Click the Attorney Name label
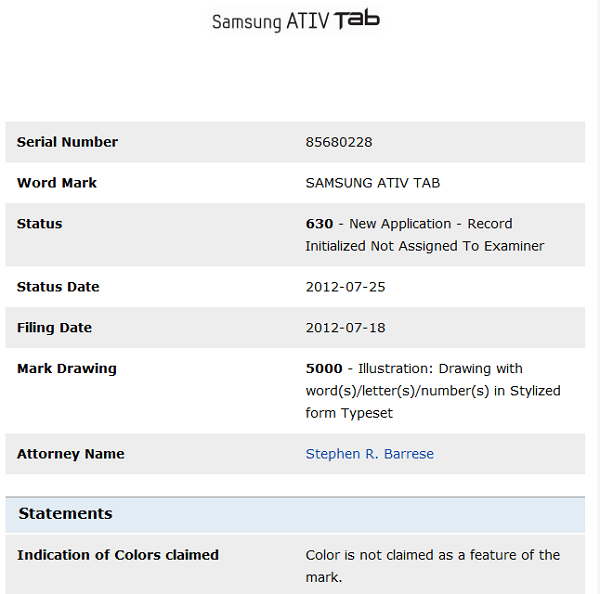 71,454
